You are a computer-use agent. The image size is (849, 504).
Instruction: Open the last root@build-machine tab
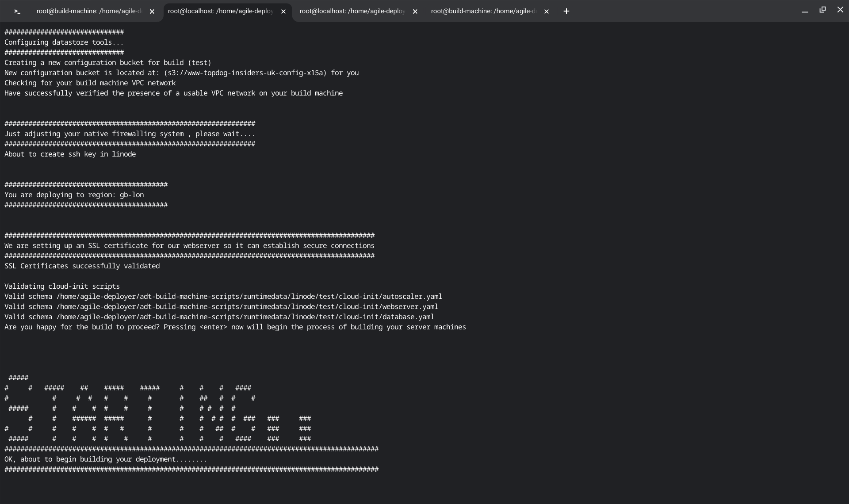[483, 11]
